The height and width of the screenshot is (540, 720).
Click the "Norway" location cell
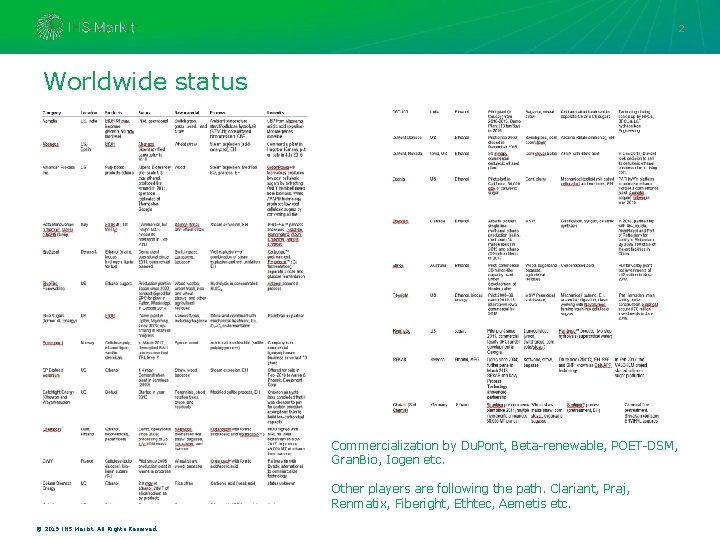(87, 343)
